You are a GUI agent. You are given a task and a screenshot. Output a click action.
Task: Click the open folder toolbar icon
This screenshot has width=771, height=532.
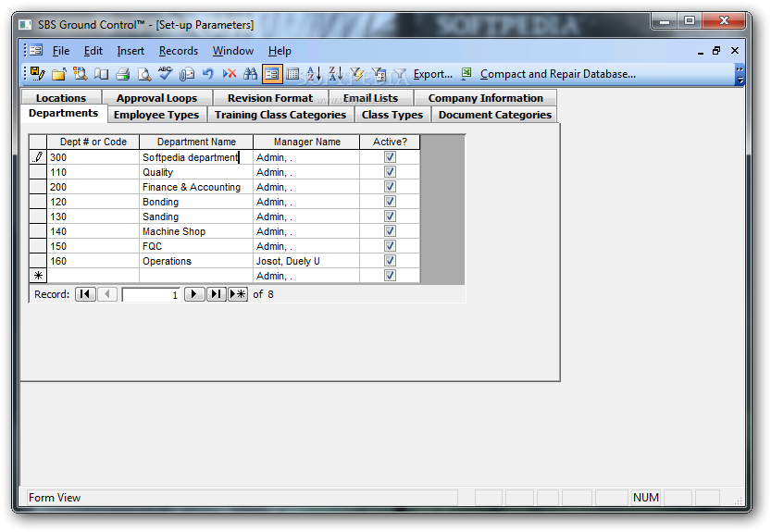59,74
